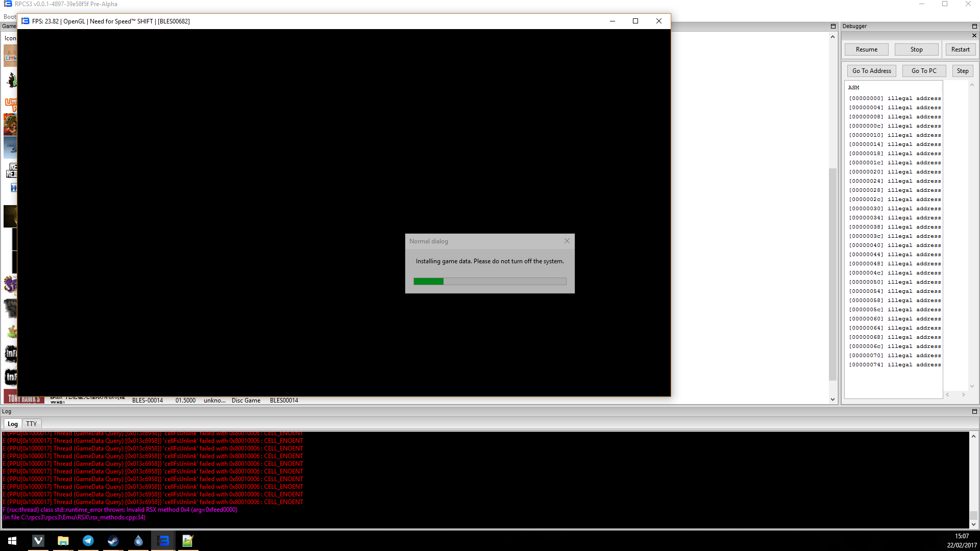
Task: Click the game data installation progress bar
Action: tap(489, 281)
